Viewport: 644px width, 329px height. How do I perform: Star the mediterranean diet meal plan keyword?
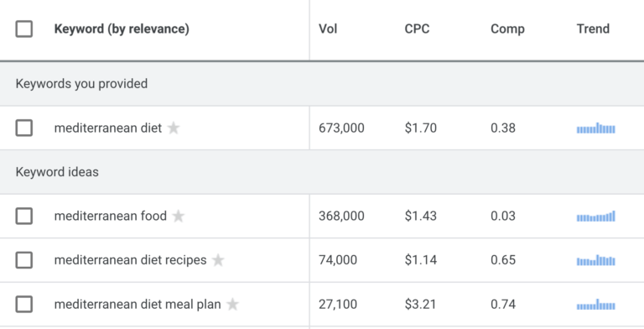pyautogui.click(x=232, y=305)
